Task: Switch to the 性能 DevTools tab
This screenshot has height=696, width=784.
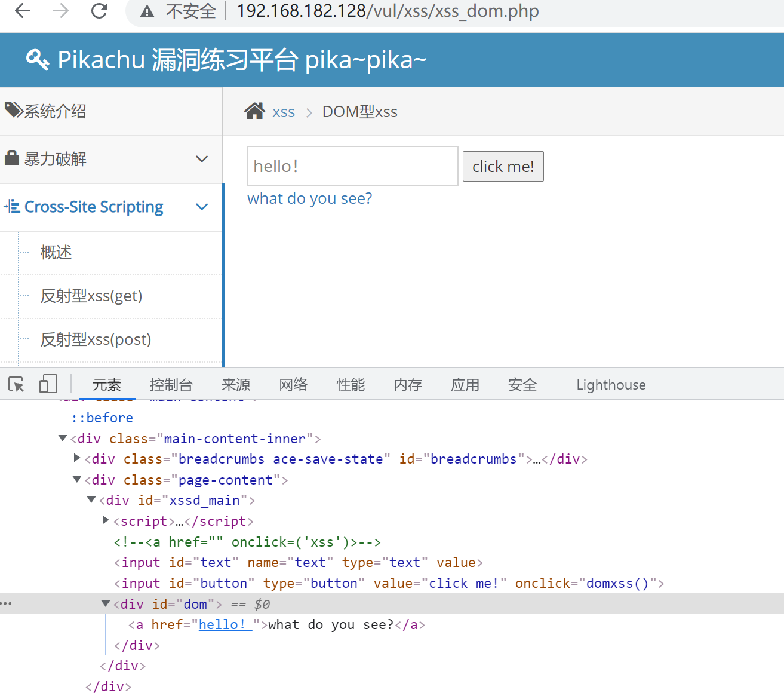Action: (351, 385)
